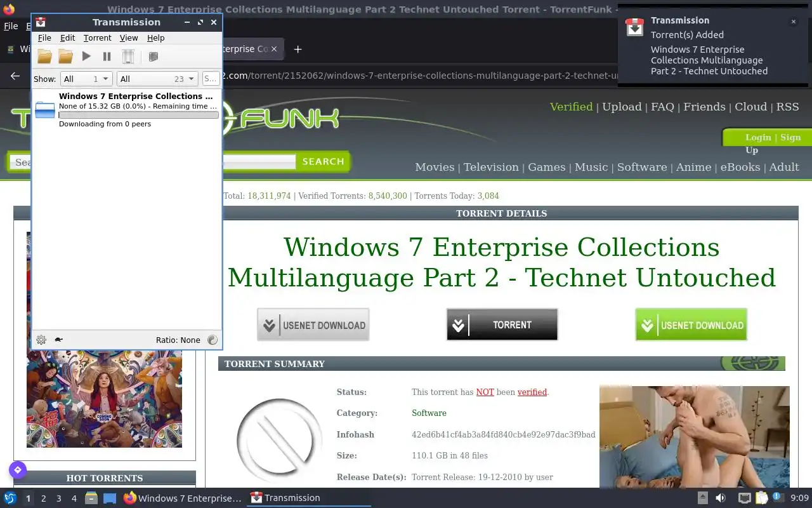Select the Windows 7 Enterprise Collections torrent row
This screenshot has width=812, height=508.
pos(126,110)
